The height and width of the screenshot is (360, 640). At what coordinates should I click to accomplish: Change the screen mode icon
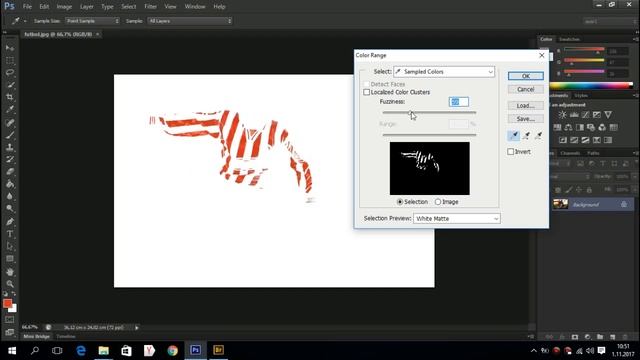point(10,332)
